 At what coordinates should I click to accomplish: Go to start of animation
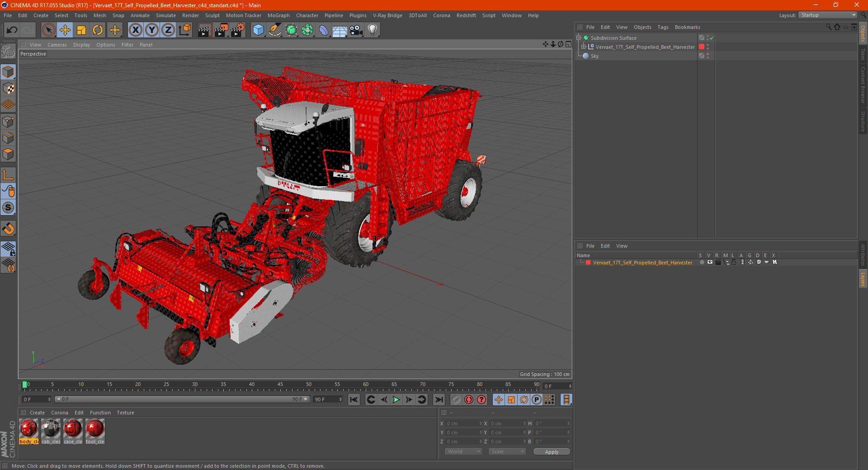point(354,399)
